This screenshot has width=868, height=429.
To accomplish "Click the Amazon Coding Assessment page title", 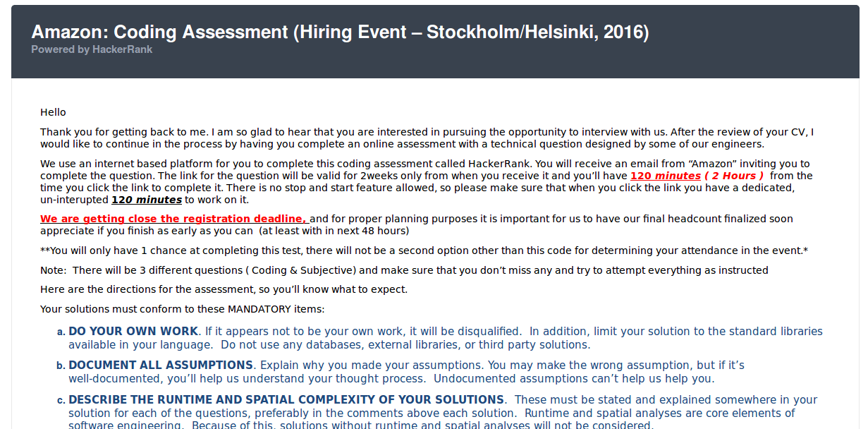I will (x=340, y=32).
